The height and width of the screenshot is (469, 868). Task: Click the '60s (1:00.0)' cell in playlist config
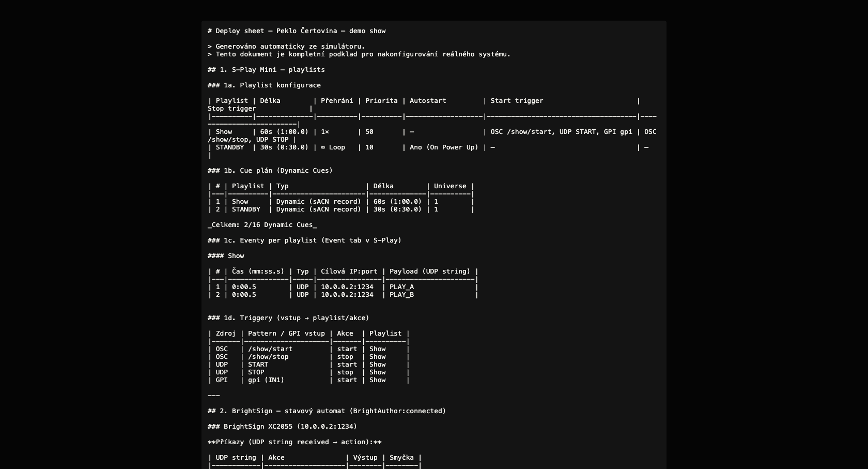(284, 132)
